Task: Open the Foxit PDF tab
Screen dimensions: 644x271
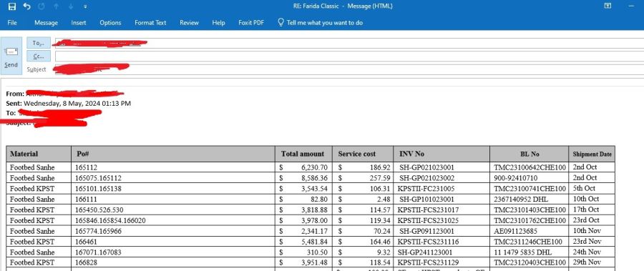Action: pyautogui.click(x=251, y=23)
